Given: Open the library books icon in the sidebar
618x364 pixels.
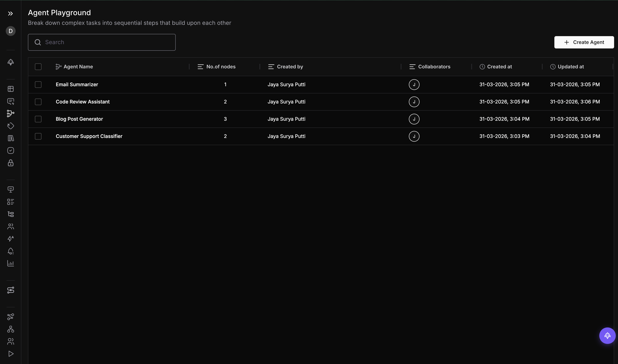Looking at the screenshot, I should point(10,138).
